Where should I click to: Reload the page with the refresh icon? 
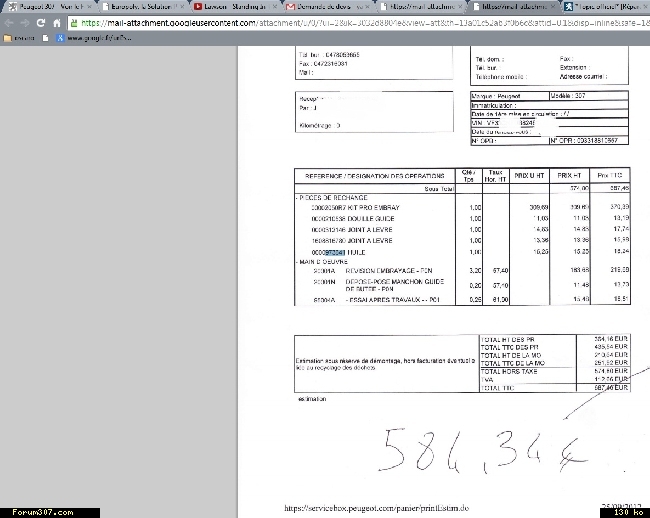41,23
